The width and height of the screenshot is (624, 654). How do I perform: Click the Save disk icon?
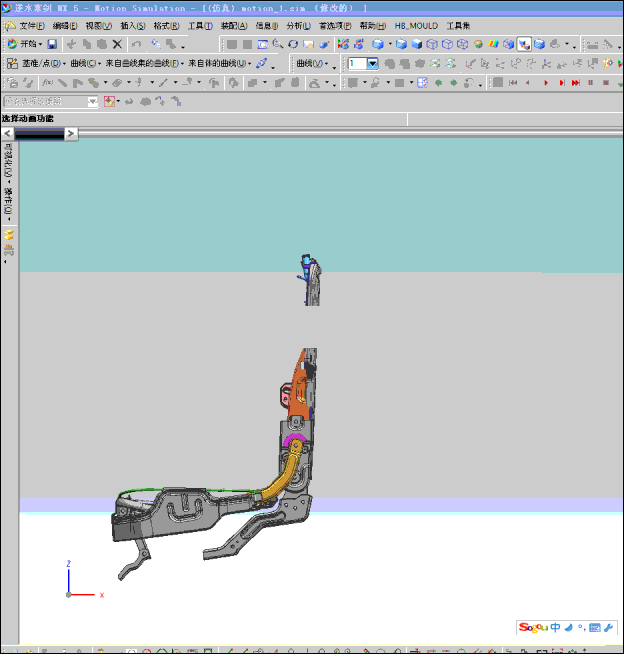52,44
